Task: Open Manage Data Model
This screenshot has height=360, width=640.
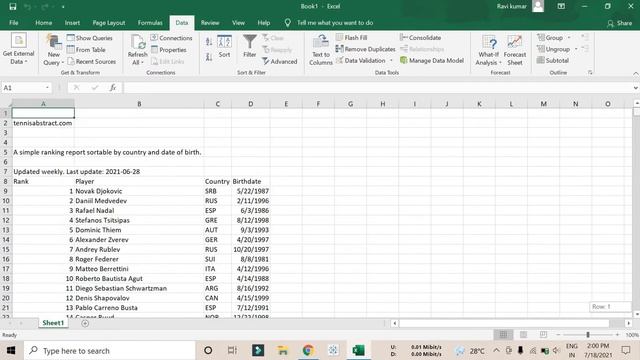Action: tap(432, 60)
